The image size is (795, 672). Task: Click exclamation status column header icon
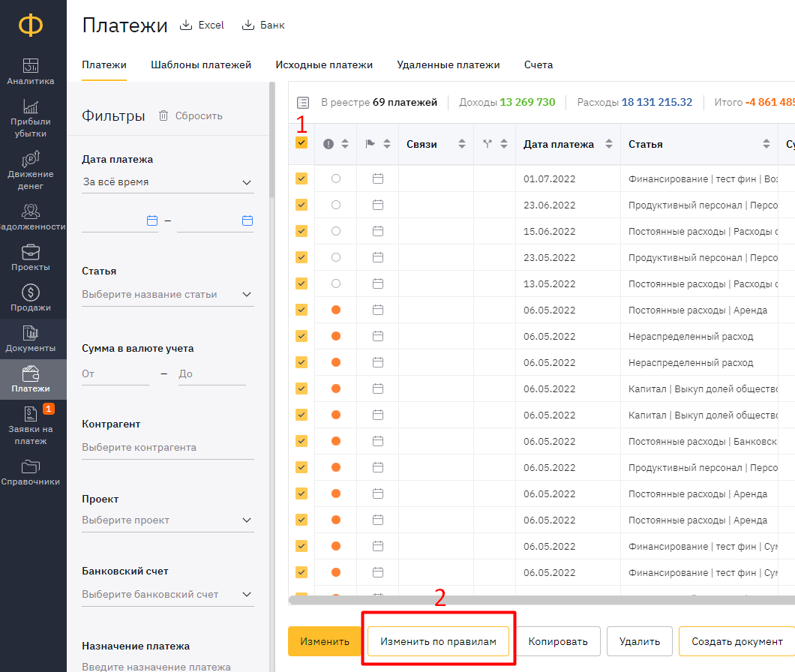click(x=328, y=144)
